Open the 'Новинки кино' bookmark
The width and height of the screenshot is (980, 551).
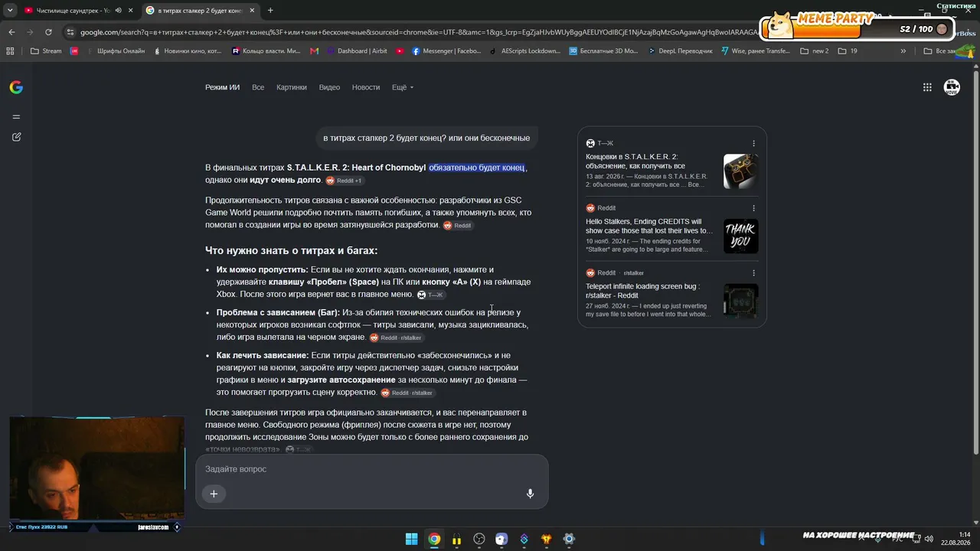click(x=188, y=51)
